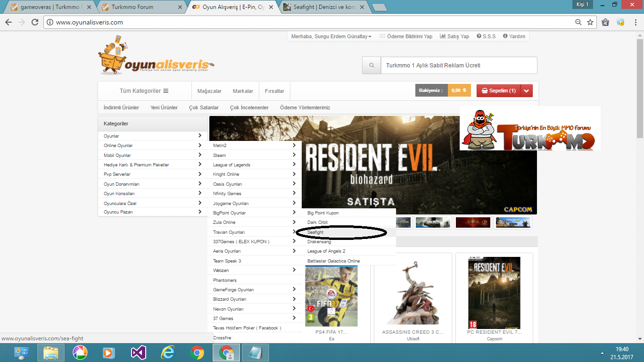Viewport: 644px width, 362px height.
Task: Click the Turkmmo banner advertisement
Action: click(x=530, y=128)
